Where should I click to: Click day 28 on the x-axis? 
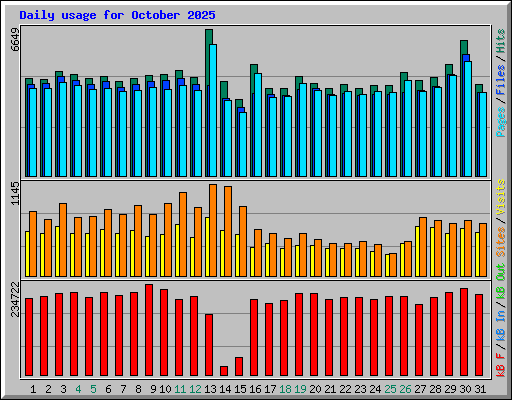pos(435,389)
